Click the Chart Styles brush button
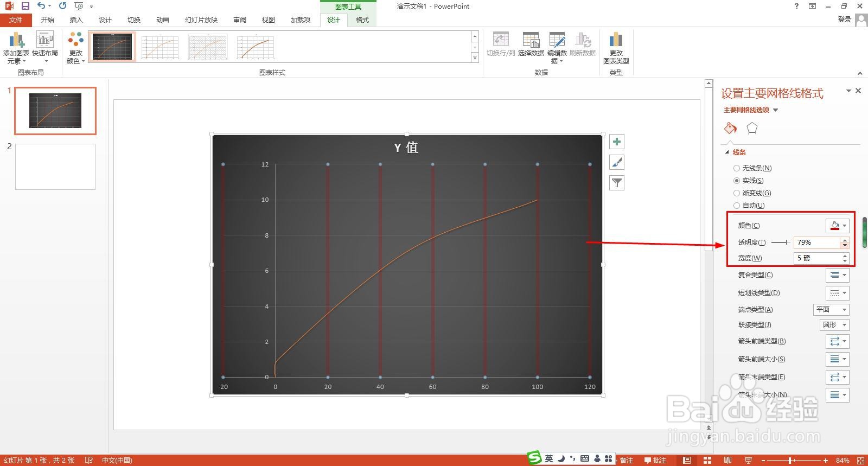868x466 pixels. 617,162
